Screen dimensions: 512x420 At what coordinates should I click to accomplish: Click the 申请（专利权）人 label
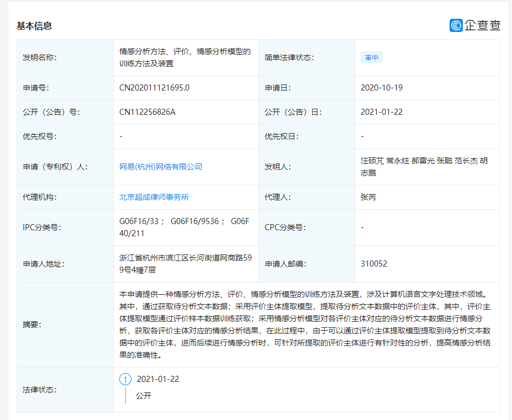coord(55,167)
